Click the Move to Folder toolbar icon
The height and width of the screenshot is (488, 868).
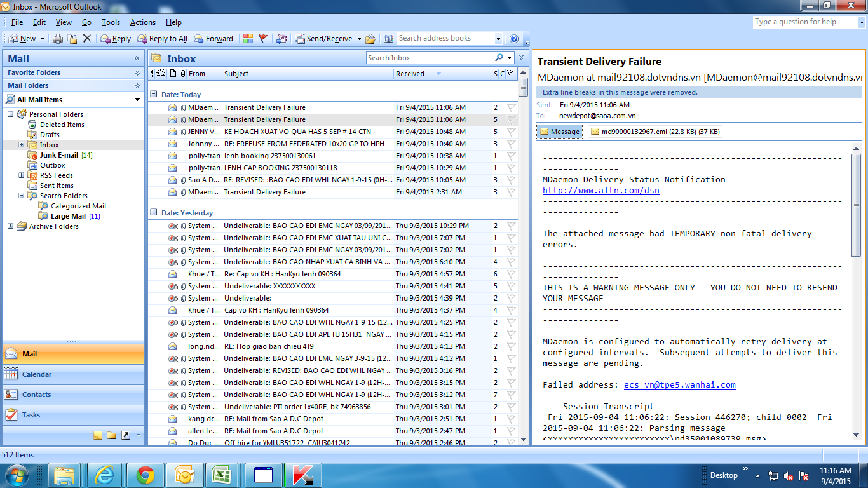tap(72, 39)
